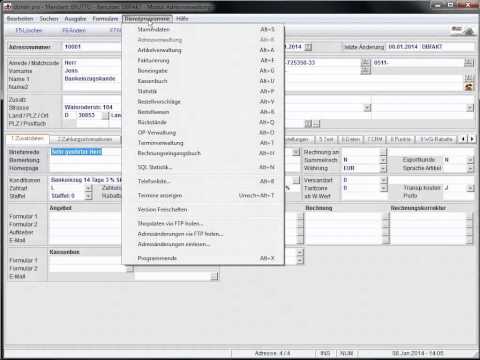This screenshot has height=360, width=480.
Task: Open the Formulare menu
Action: tap(105, 19)
